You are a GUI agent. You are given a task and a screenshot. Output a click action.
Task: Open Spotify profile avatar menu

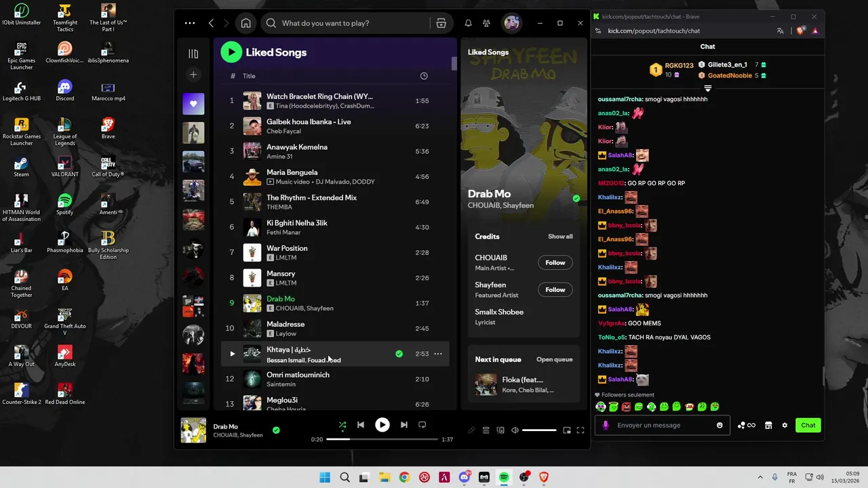coord(512,23)
